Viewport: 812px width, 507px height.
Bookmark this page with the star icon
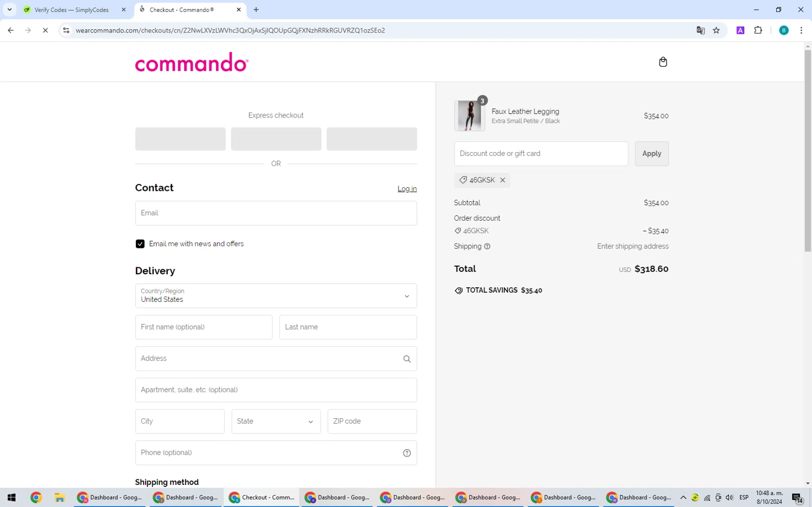tap(716, 30)
